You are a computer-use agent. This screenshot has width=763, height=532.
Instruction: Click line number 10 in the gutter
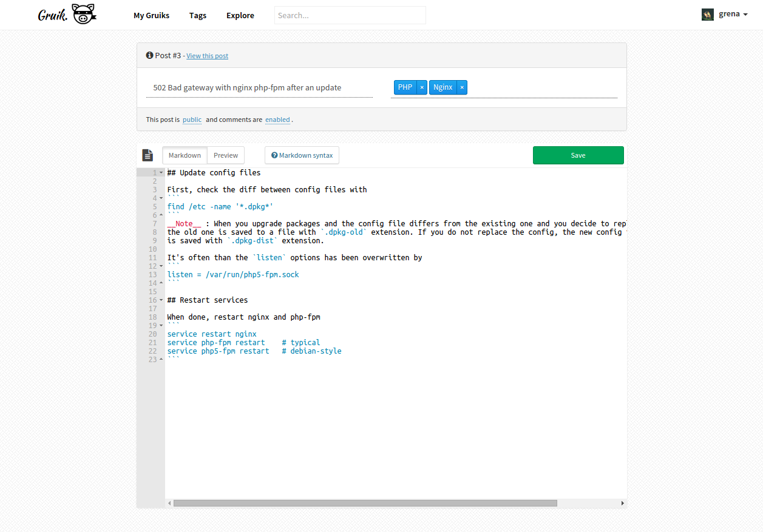click(152, 249)
